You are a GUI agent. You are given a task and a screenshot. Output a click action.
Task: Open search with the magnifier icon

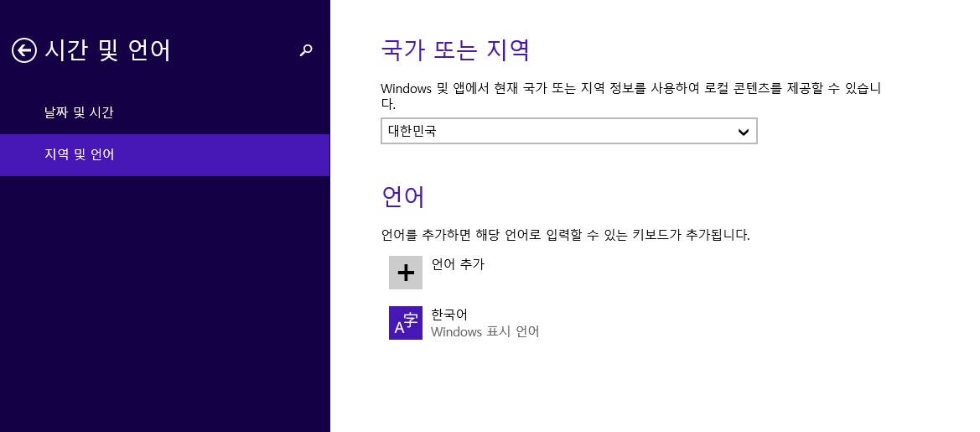306,50
